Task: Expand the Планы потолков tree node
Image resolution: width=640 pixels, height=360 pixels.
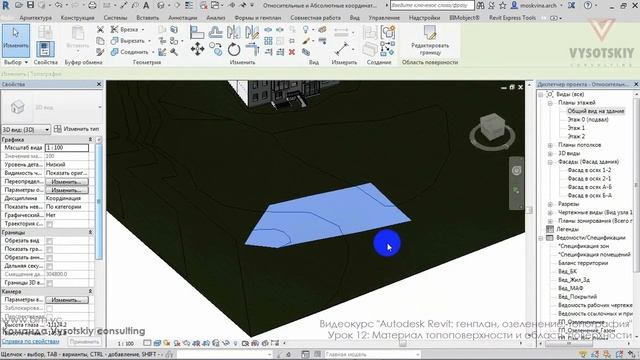Action: pos(550,145)
